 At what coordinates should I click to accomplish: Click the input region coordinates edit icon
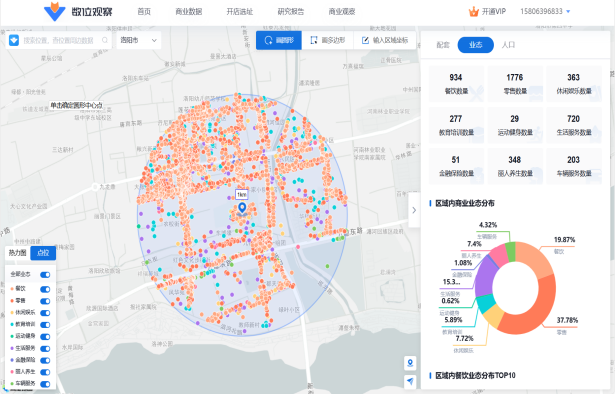(365, 40)
